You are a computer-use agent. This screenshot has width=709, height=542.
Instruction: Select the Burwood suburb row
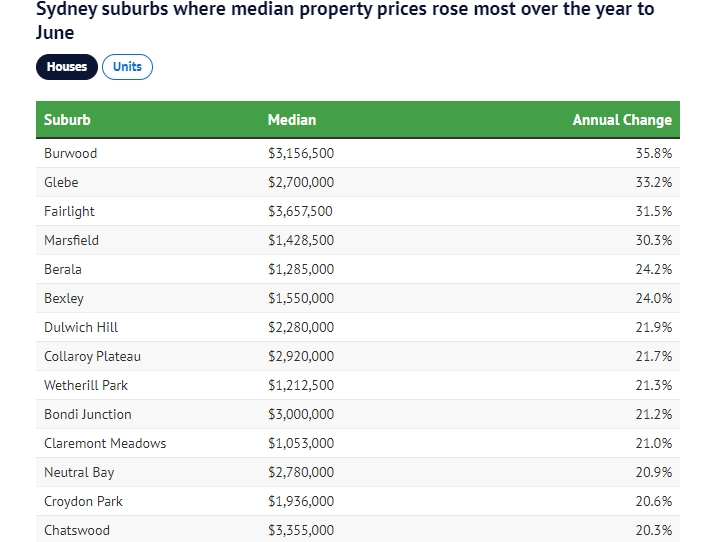pos(71,153)
